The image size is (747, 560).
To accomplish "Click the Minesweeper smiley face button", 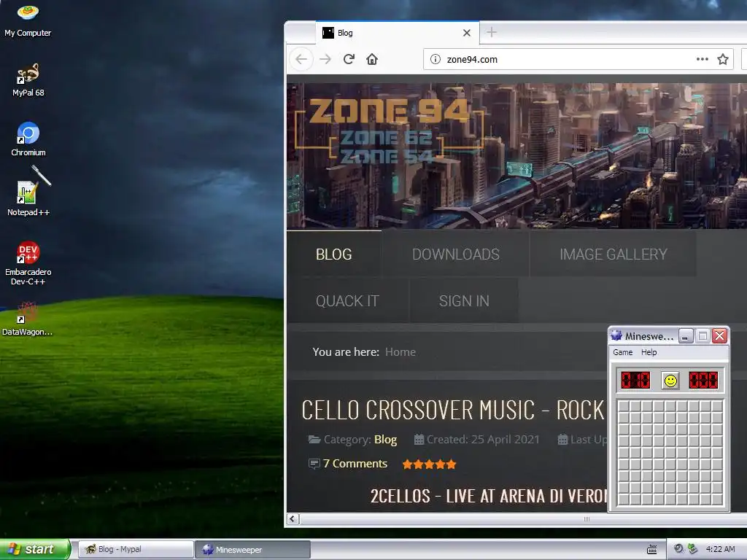I will click(670, 381).
